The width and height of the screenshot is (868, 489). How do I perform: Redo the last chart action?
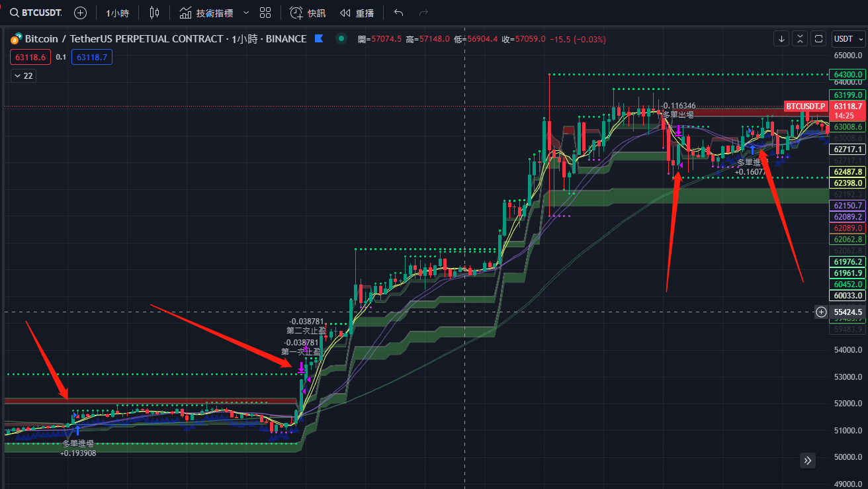point(423,13)
